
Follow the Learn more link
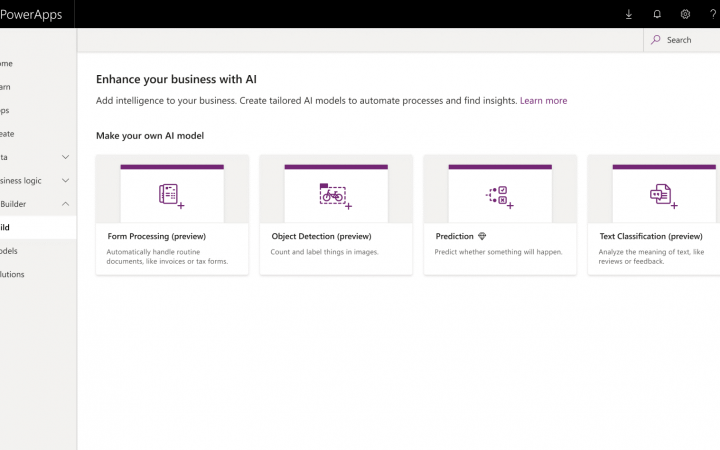pos(543,101)
